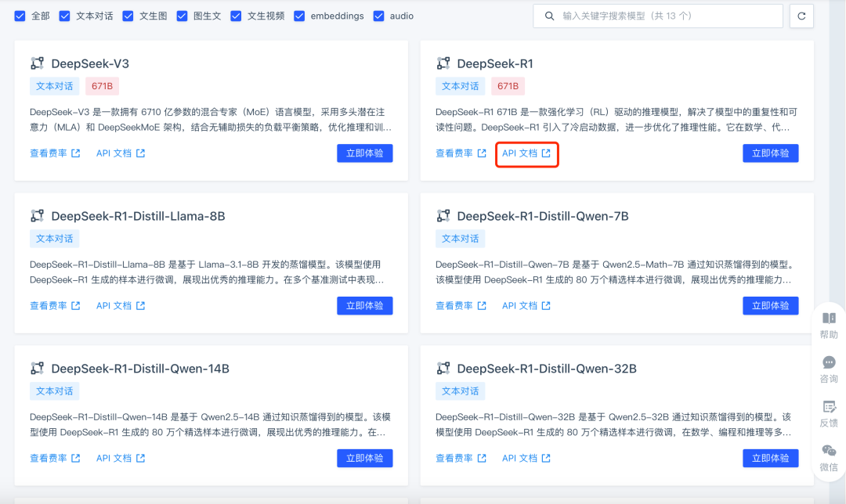This screenshot has width=846, height=504.
Task: Click 文本对话 tag on DeepSeek-R1-Distill-Qwen-14B card
Action: 55,391
